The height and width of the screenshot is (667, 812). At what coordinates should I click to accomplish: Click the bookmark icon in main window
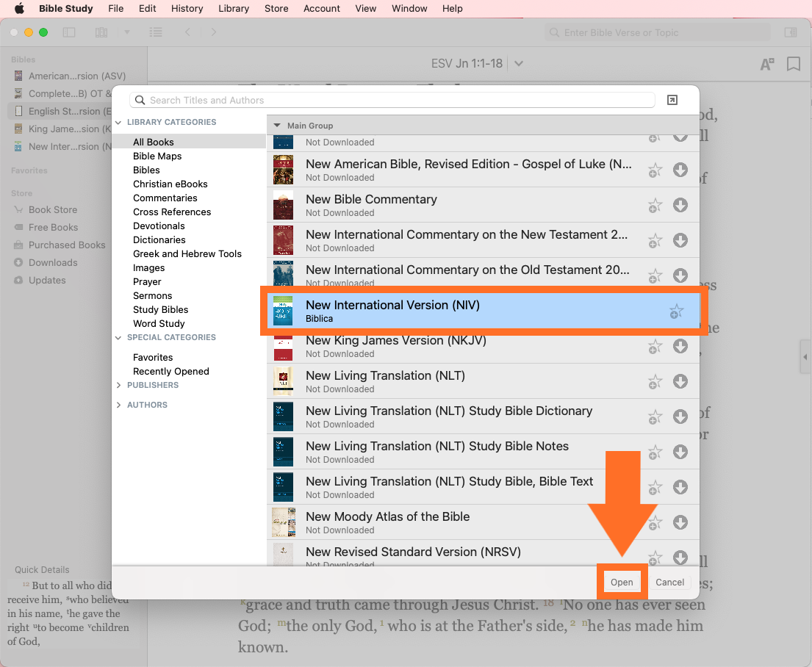coord(794,64)
